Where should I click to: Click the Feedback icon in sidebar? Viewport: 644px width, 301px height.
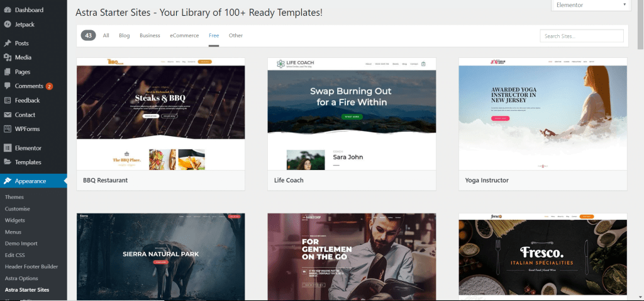[8, 100]
